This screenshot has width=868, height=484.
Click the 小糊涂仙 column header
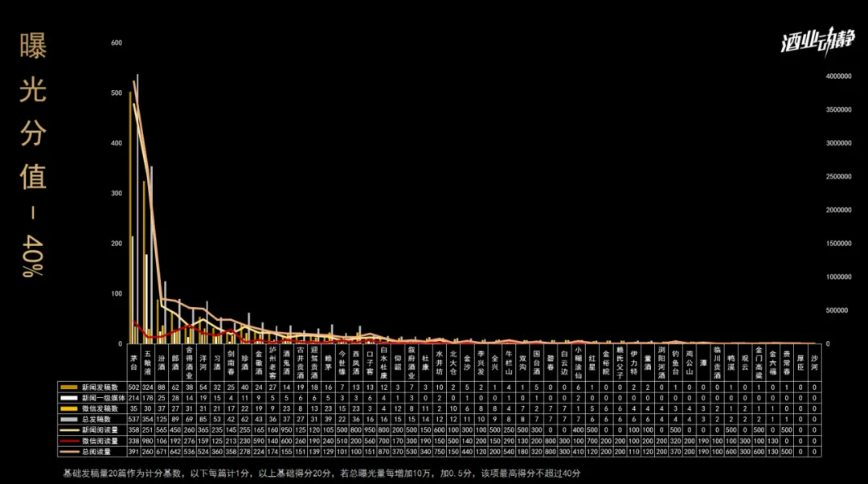coord(578,363)
